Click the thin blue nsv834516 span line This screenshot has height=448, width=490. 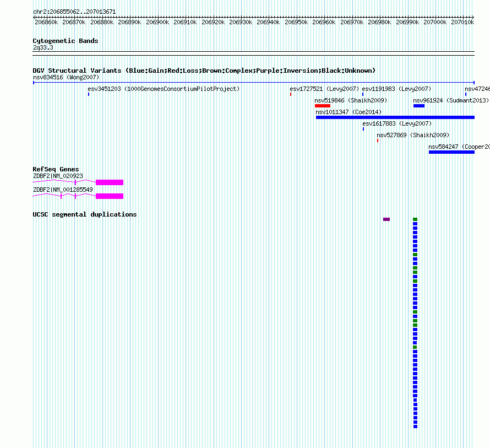point(254,83)
